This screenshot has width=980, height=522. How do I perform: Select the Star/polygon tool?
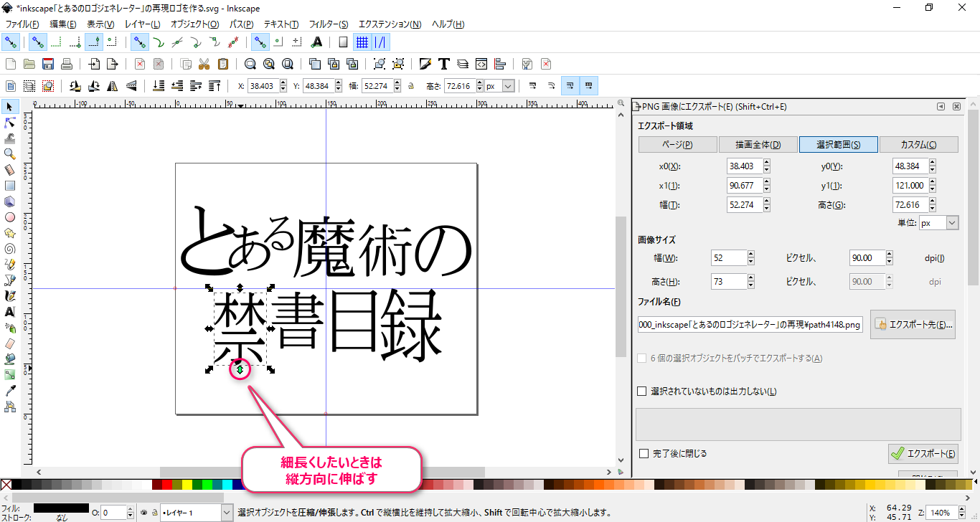pos(10,233)
